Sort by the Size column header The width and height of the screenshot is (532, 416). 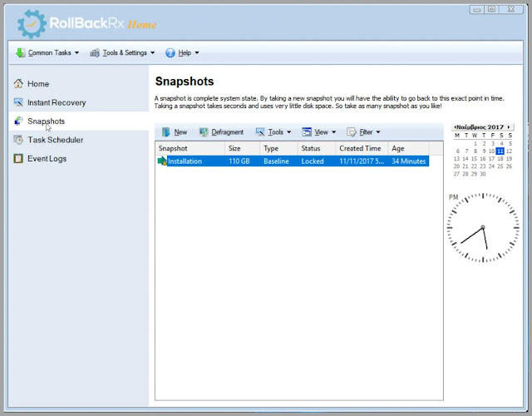pos(242,148)
